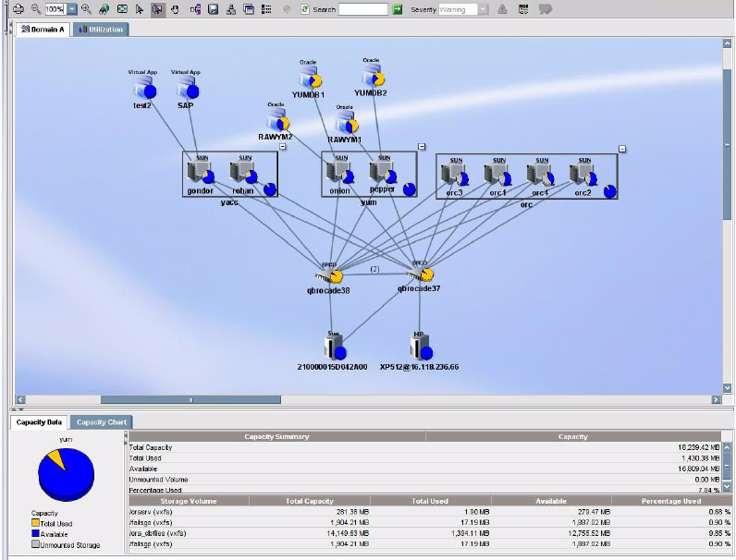This screenshot has width=736, height=560.
Task: Select the active marquee selection tool
Action: tap(157, 9)
